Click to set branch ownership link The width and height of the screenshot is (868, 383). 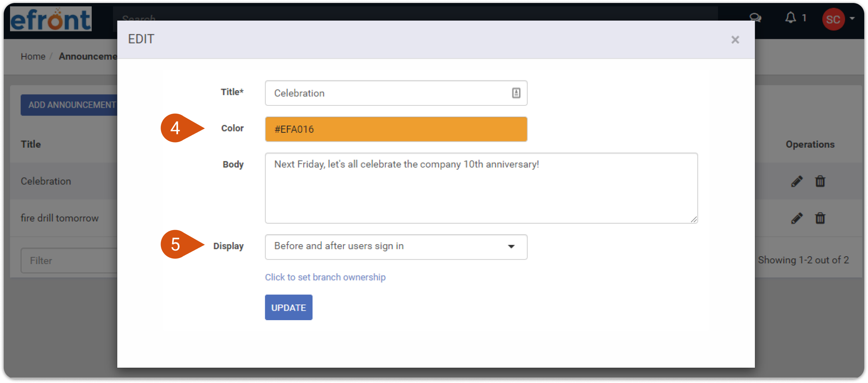325,277
